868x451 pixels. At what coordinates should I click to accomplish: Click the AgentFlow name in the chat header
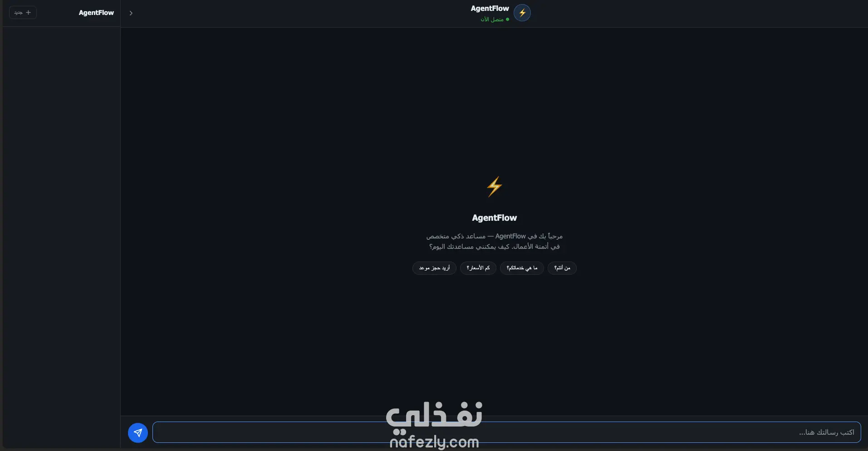tap(490, 9)
